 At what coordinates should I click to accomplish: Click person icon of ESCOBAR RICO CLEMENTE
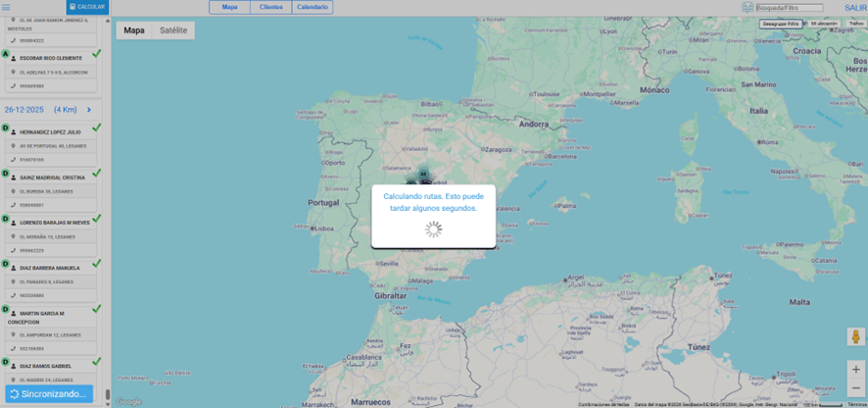[x=14, y=58]
